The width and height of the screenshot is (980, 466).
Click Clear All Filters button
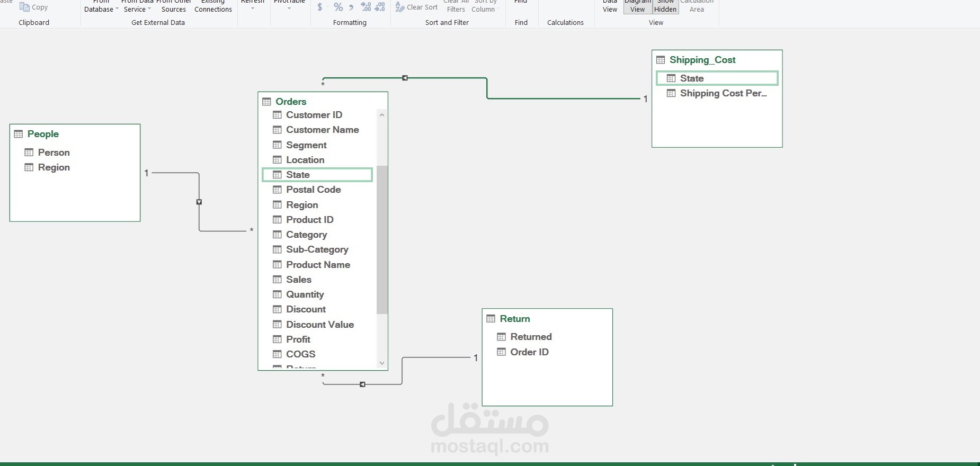(x=456, y=6)
